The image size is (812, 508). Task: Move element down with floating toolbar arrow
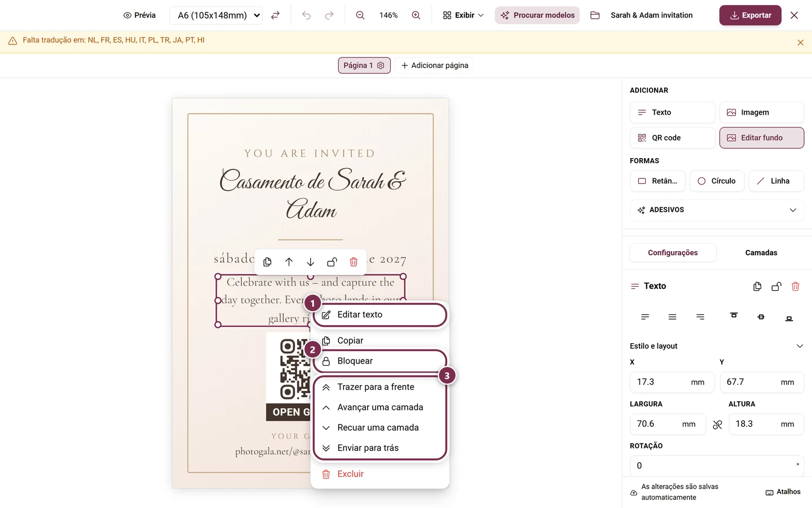pyautogui.click(x=310, y=262)
